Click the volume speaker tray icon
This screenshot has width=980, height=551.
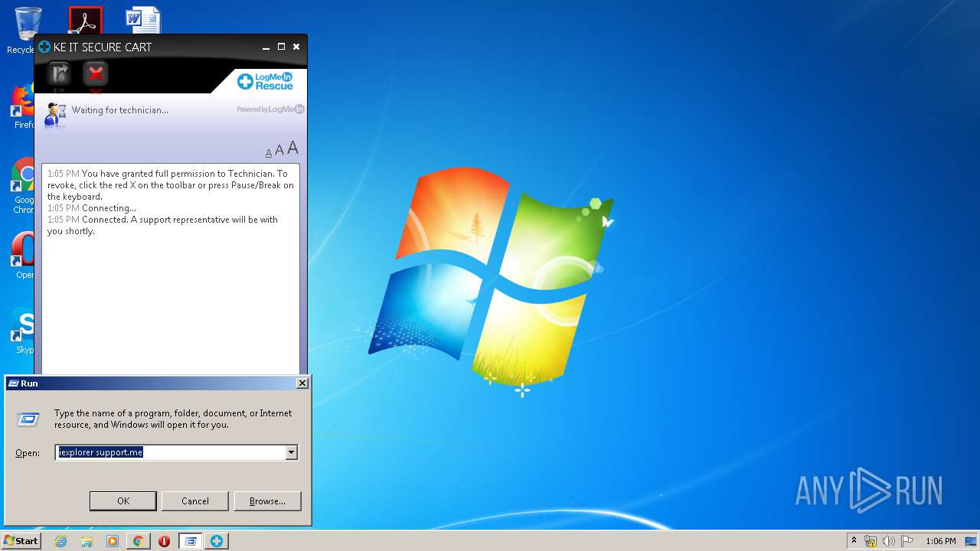(x=889, y=541)
